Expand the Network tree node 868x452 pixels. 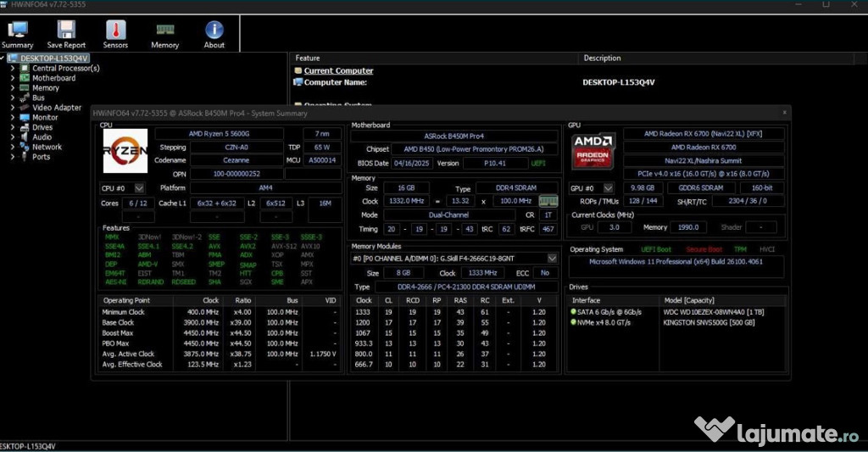tap(12, 147)
